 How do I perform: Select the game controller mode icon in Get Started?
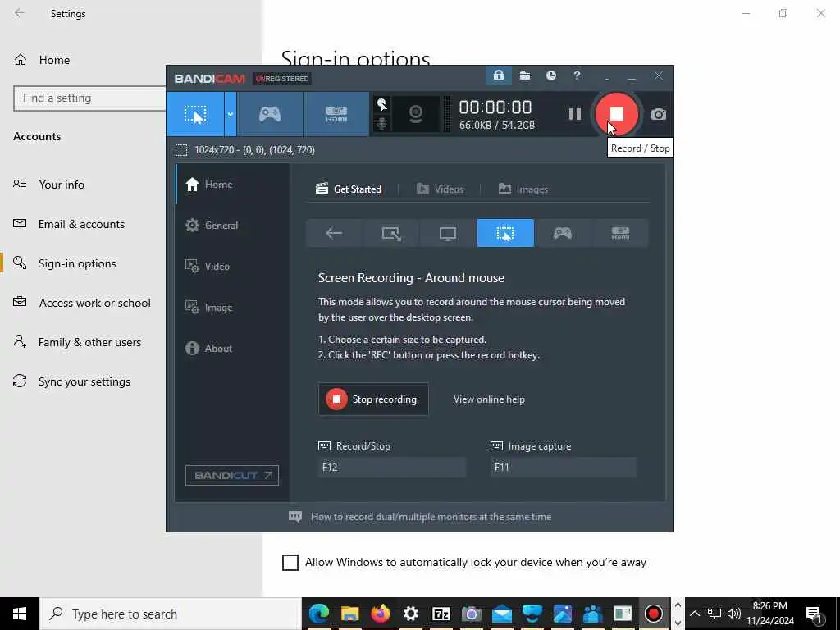pos(563,233)
